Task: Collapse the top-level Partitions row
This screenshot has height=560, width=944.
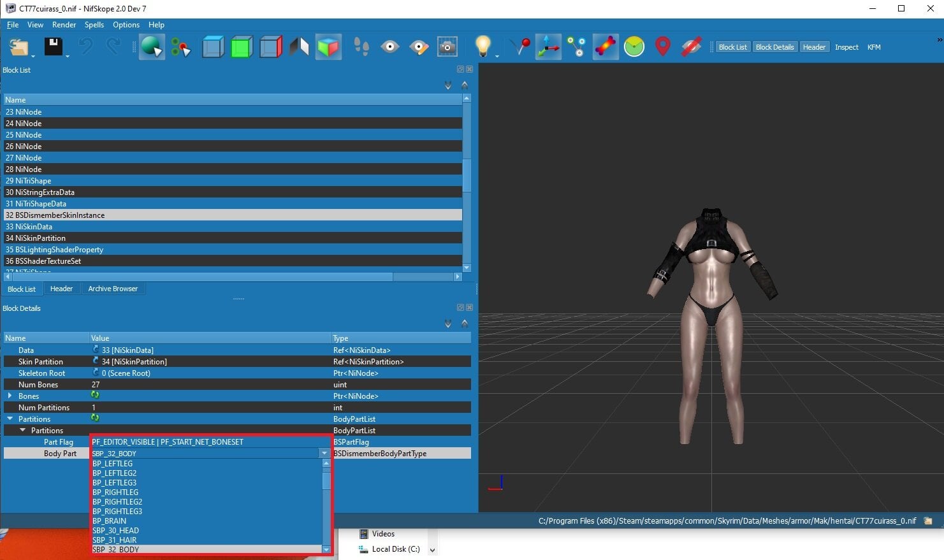Action: click(10, 419)
